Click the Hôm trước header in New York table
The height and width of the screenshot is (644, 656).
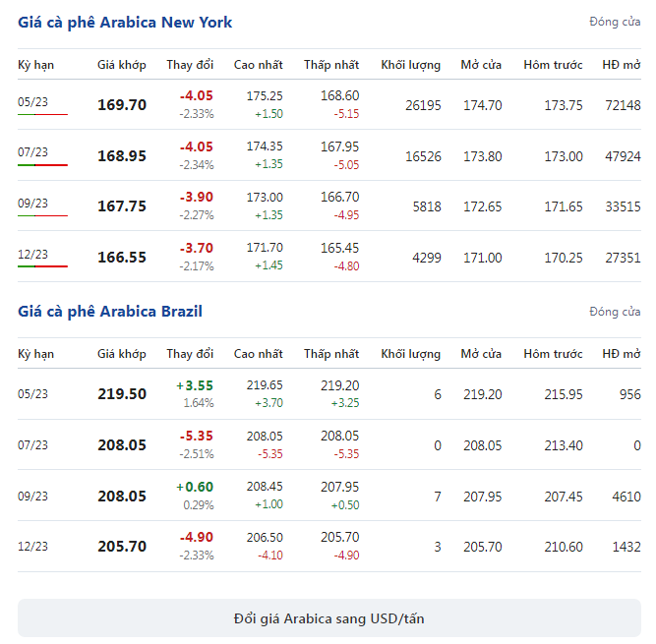(x=553, y=65)
